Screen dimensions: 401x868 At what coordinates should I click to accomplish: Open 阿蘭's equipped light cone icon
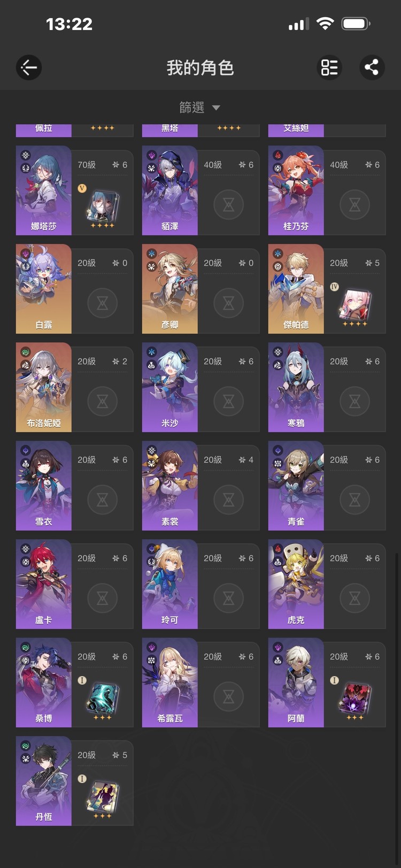point(355,700)
